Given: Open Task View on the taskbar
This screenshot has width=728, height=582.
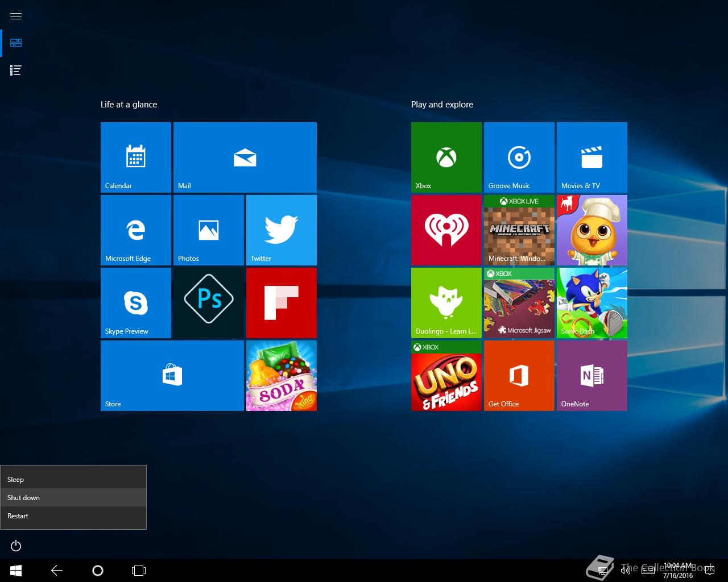Looking at the screenshot, I should (x=139, y=570).
